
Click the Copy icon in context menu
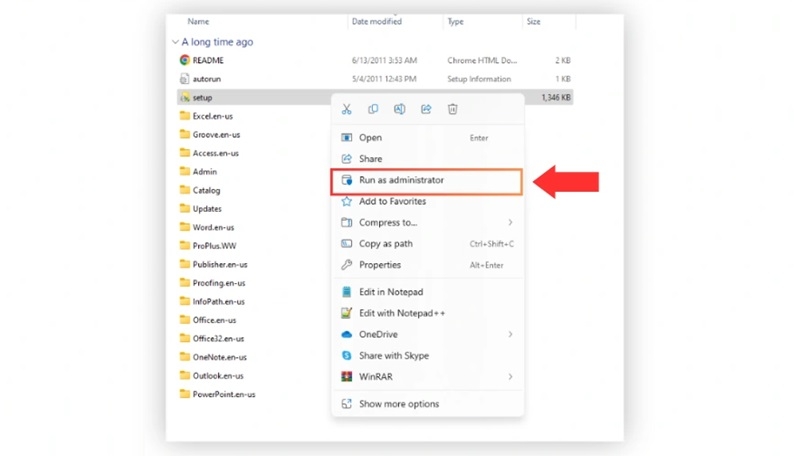pos(373,109)
